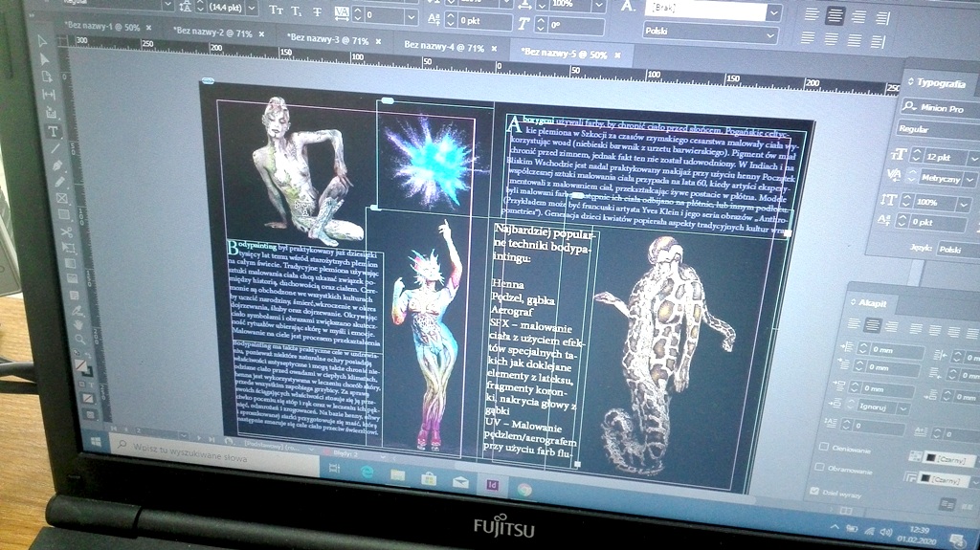980x550 pixels.
Task: Select the Page tool
Action: [46, 77]
